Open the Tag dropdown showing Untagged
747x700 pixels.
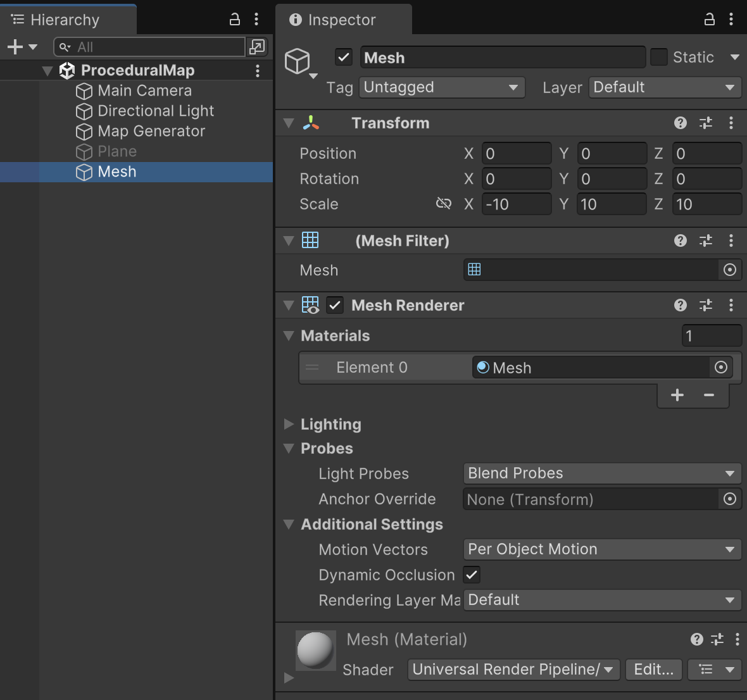point(442,87)
